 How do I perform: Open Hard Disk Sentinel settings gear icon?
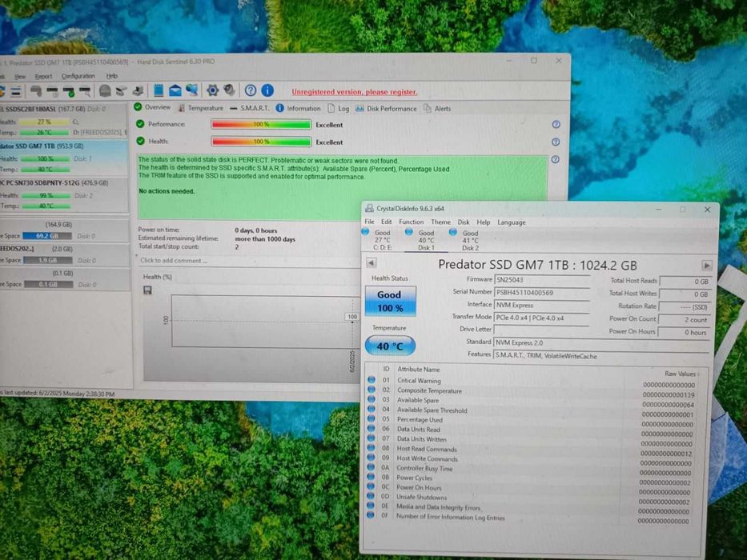(212, 90)
